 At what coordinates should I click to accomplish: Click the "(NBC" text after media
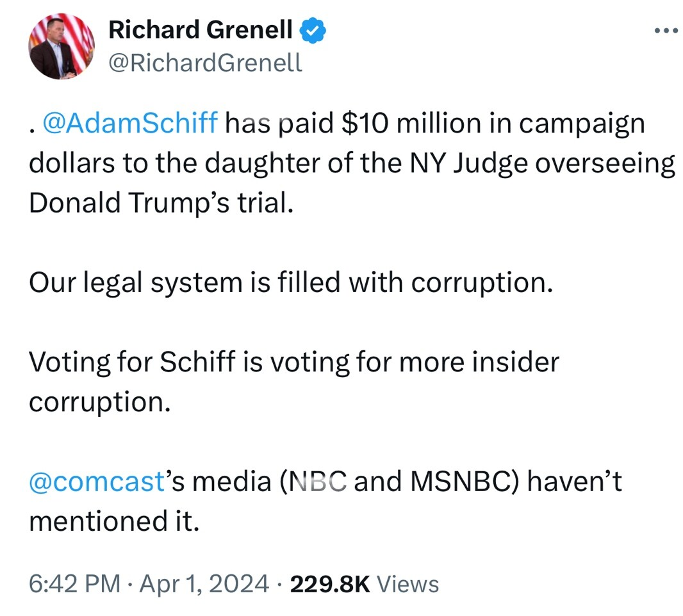(313, 482)
